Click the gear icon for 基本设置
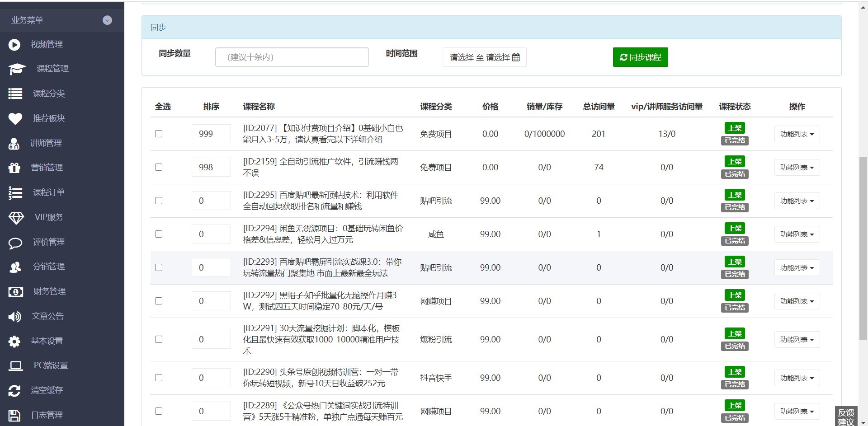This screenshot has height=426, width=868. tap(14, 341)
